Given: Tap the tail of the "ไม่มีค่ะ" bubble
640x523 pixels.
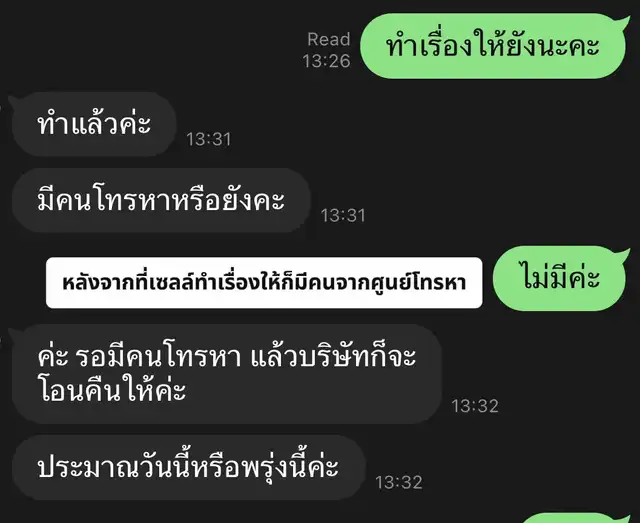Looking at the screenshot, I should point(623,255).
